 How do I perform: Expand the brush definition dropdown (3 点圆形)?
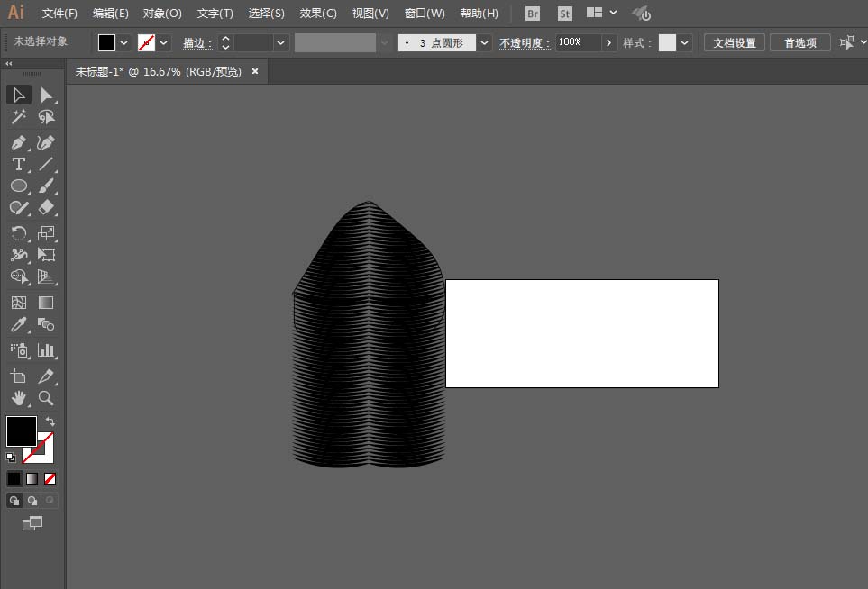[x=485, y=42]
